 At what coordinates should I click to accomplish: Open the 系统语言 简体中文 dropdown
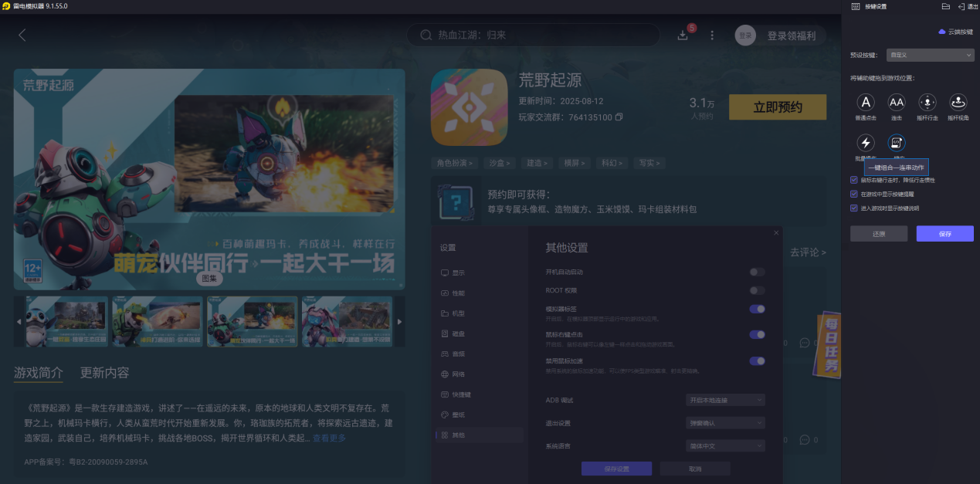[x=725, y=445]
